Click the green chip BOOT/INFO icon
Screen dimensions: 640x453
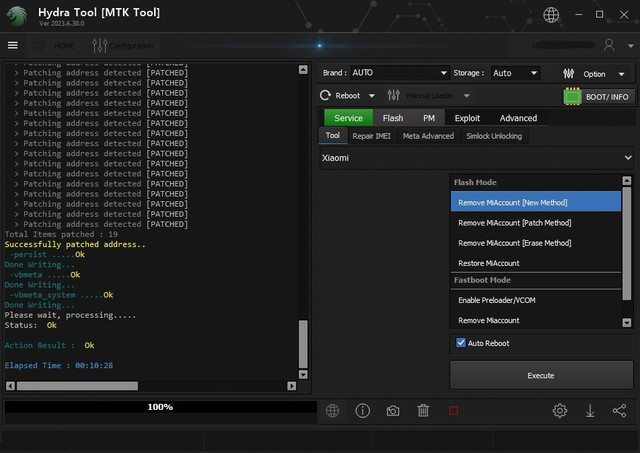point(572,96)
